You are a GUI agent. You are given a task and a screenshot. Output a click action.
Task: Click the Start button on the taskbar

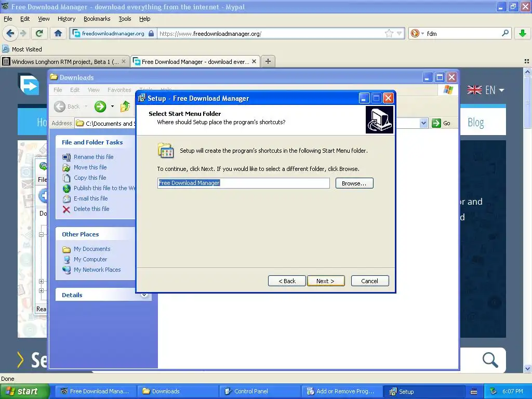(x=25, y=392)
